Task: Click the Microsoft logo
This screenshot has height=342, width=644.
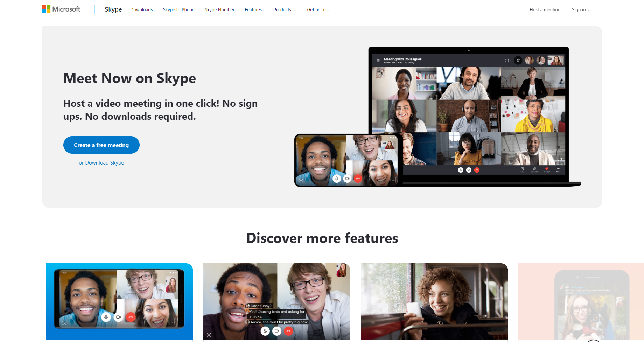Action: click(61, 9)
